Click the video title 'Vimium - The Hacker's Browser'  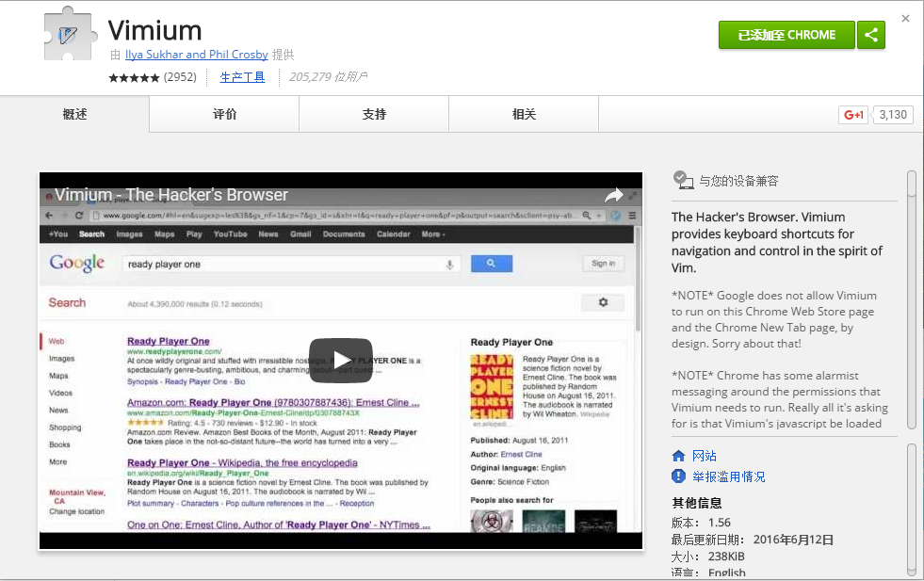point(171,195)
